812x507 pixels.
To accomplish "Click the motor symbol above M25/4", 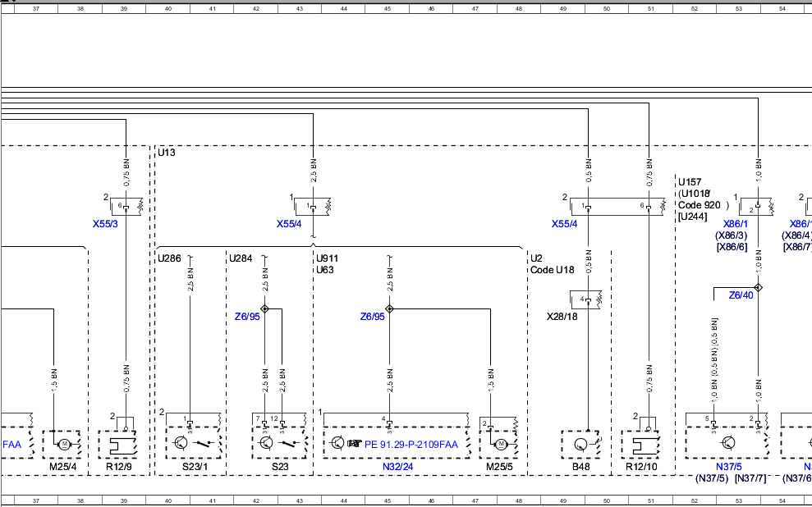I will [x=64, y=444].
